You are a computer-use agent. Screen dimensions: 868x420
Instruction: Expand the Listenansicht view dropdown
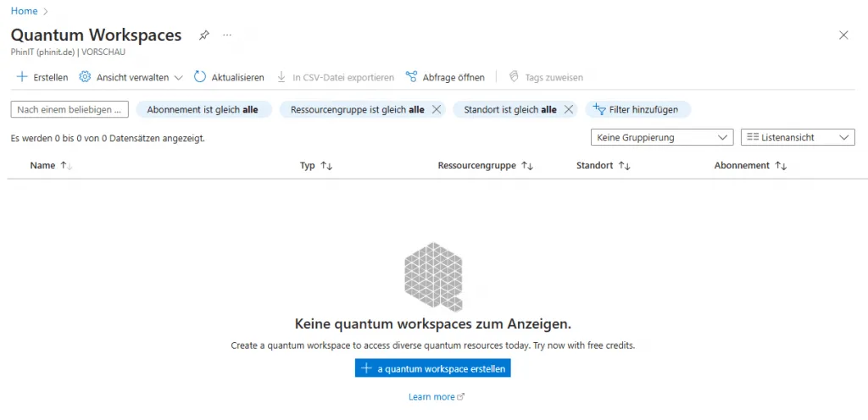point(797,137)
